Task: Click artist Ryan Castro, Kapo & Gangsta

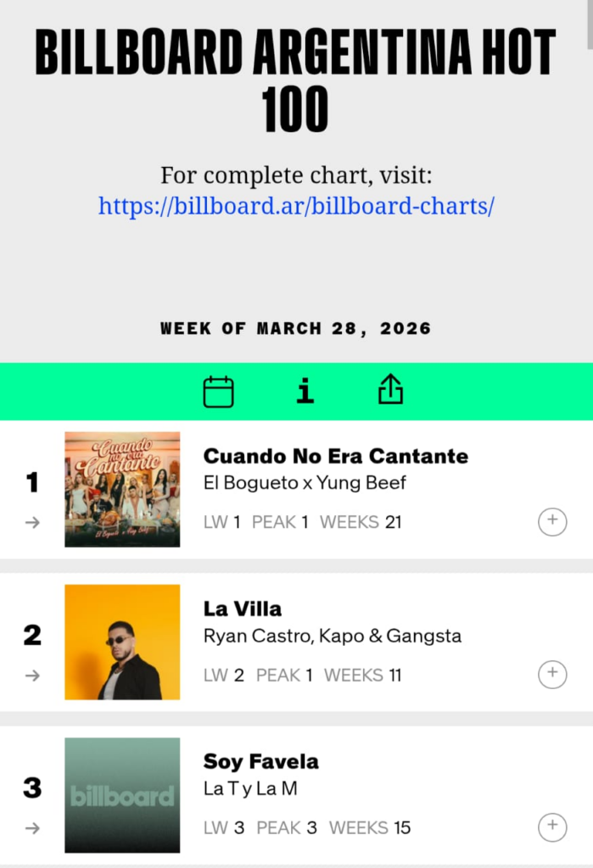Action: coord(333,636)
